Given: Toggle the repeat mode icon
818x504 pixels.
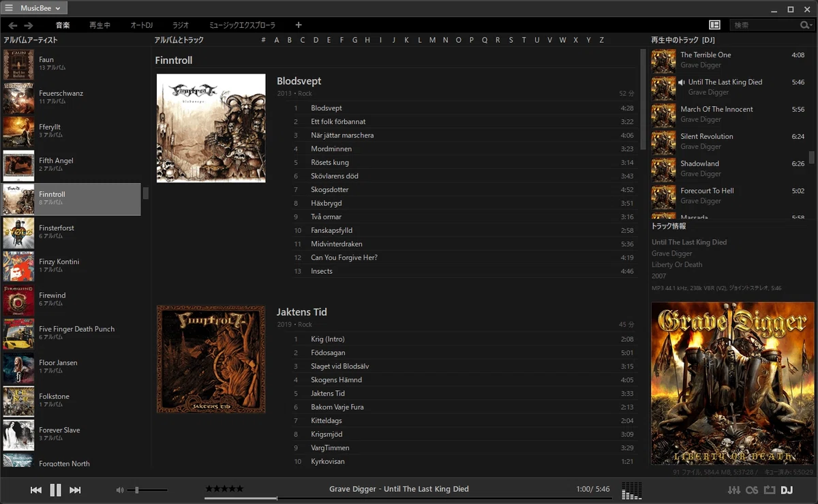Looking at the screenshot, I should [770, 490].
